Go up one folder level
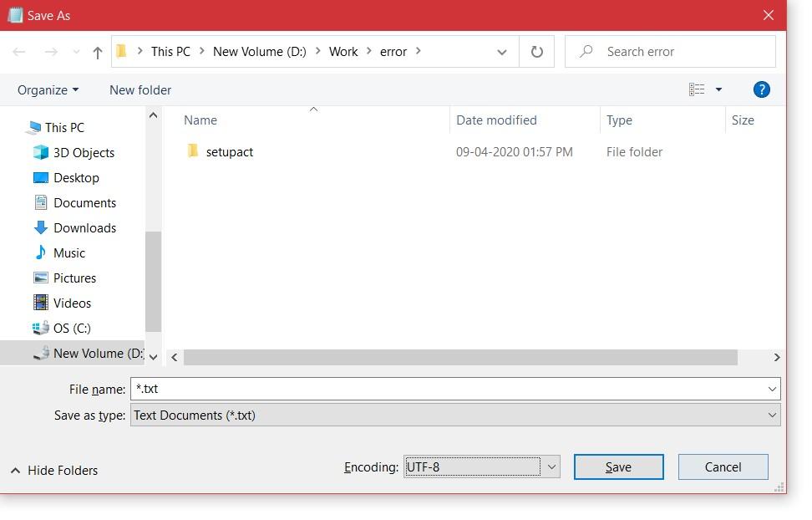The image size is (812, 520). coord(98,53)
